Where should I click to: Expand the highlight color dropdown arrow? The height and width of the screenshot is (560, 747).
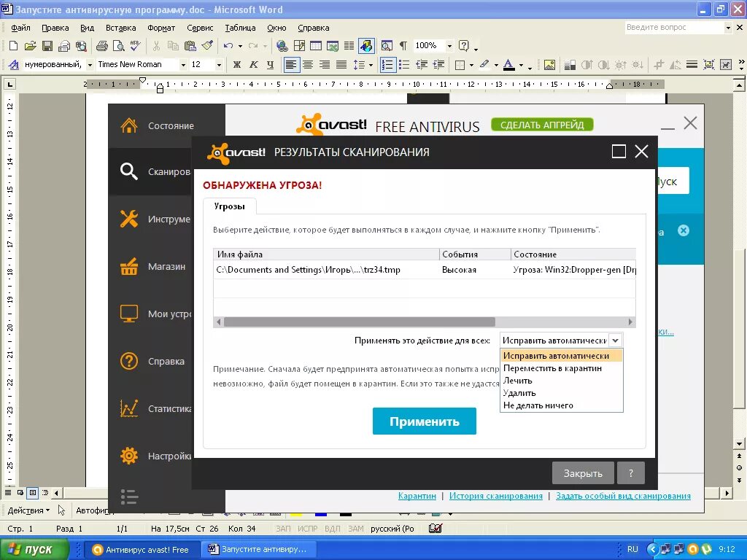coord(496,65)
